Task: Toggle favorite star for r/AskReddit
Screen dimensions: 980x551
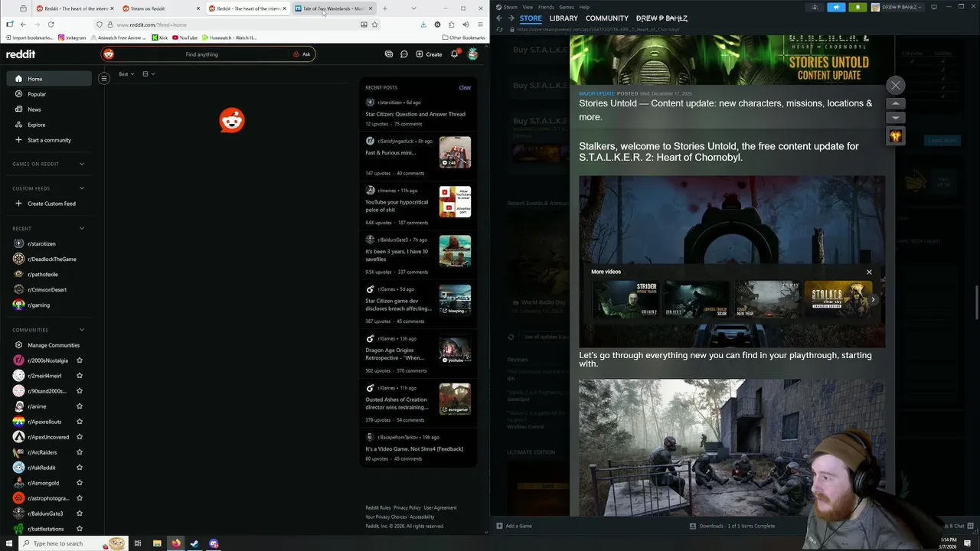Action: click(x=80, y=468)
